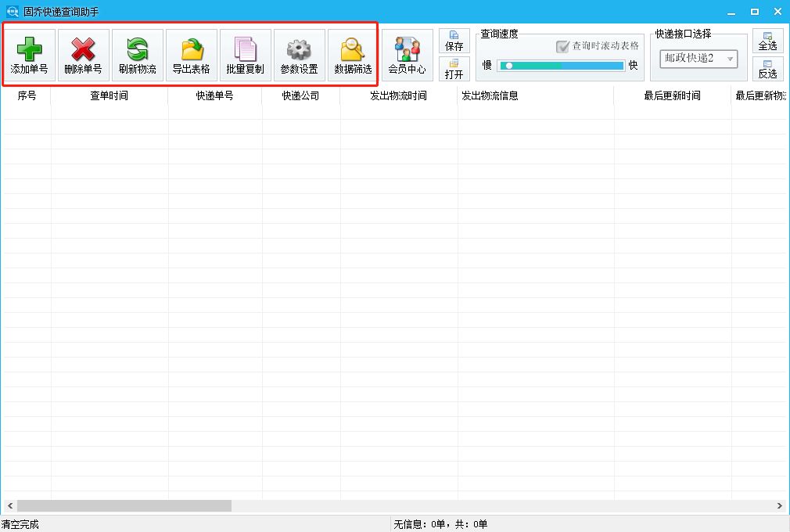Enable the 查询时滚动表格 checkbox
The width and height of the screenshot is (790, 532).
click(x=562, y=46)
